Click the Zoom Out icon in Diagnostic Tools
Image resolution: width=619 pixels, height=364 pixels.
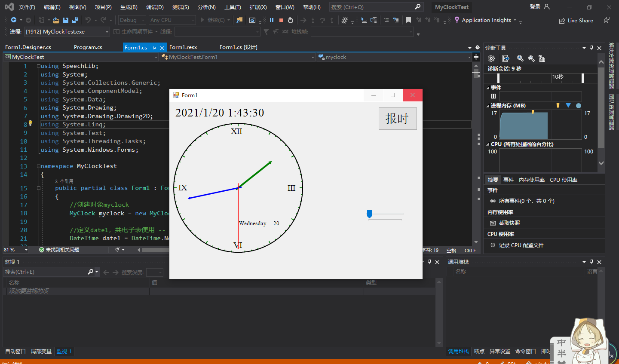[x=531, y=58]
